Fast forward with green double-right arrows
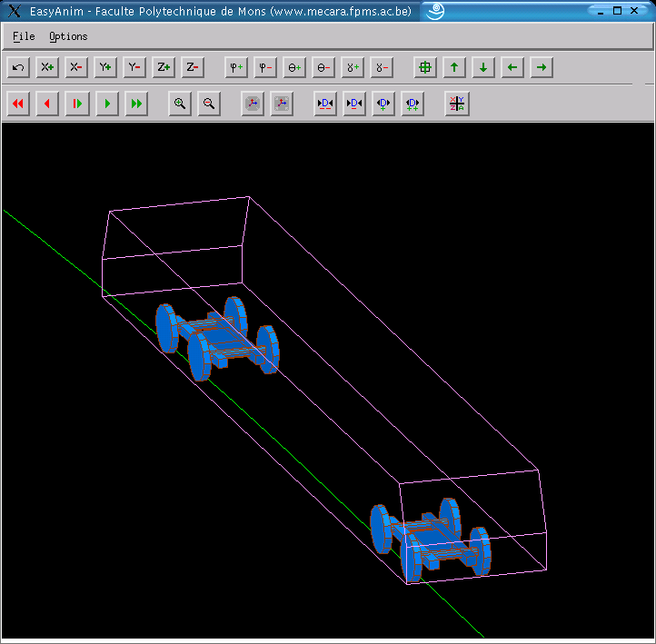Screen dimensions: 656x644 click(x=136, y=104)
